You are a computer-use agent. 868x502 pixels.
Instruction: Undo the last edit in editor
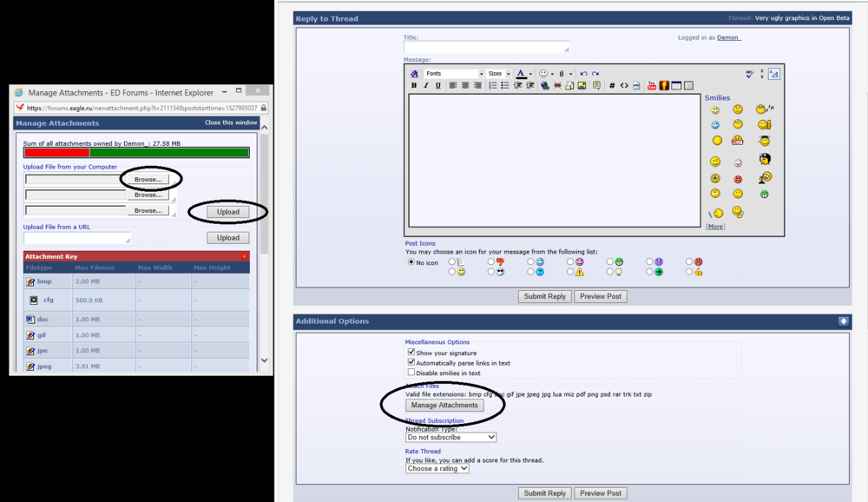583,73
